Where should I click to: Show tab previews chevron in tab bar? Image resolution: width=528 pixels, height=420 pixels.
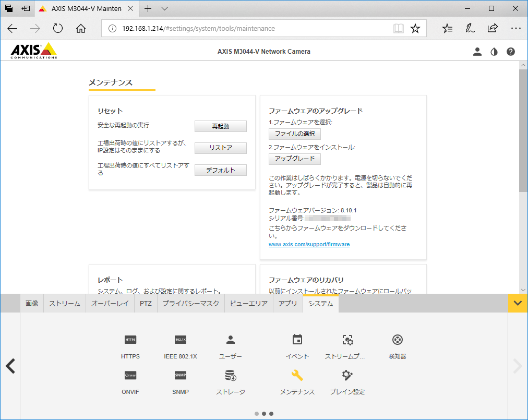pos(164,9)
